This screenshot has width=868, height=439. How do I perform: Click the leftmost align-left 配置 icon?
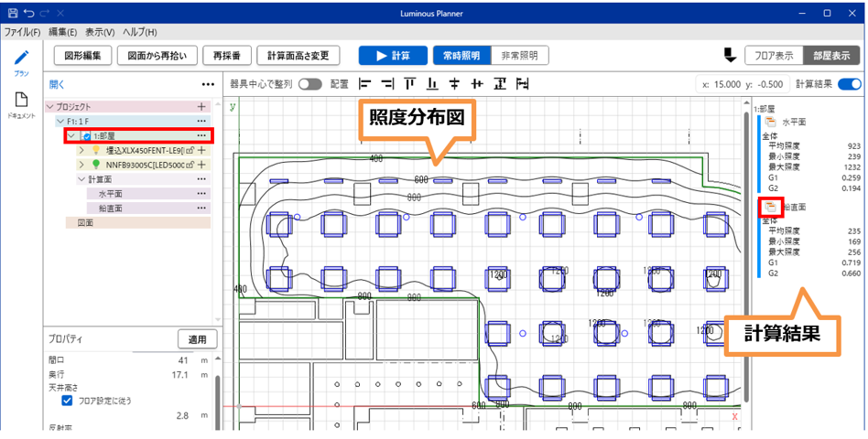(366, 83)
